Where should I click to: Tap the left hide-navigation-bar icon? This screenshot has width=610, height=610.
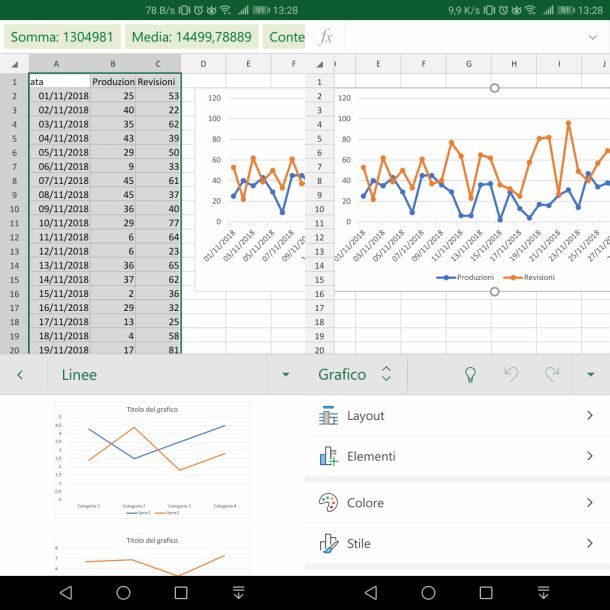[238, 592]
